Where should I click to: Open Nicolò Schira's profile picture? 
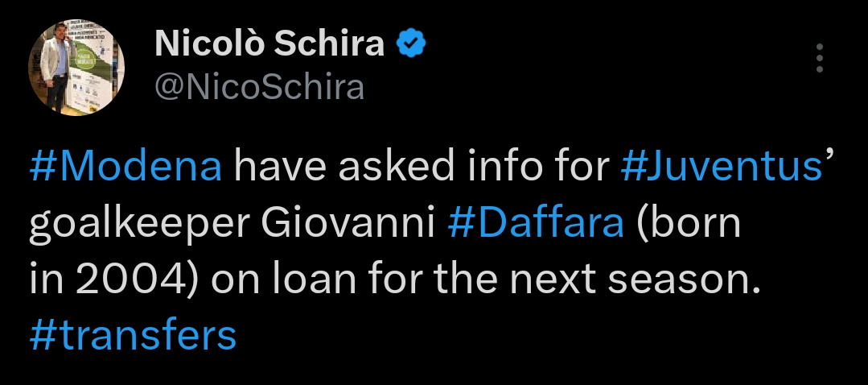[76, 67]
